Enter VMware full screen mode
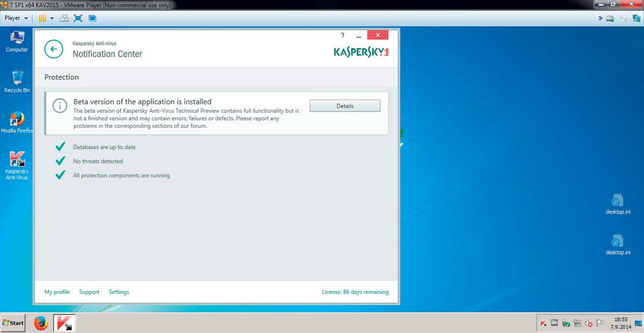Viewport: 644px width, 333px height. point(78,18)
